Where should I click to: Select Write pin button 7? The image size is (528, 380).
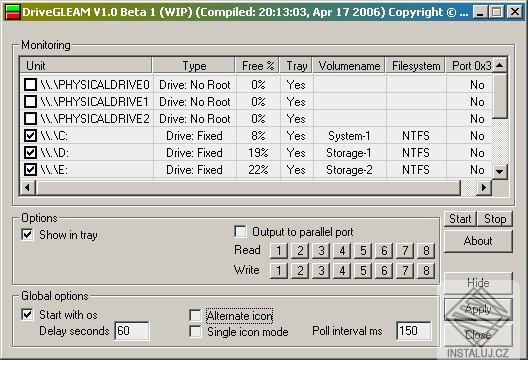click(x=405, y=271)
